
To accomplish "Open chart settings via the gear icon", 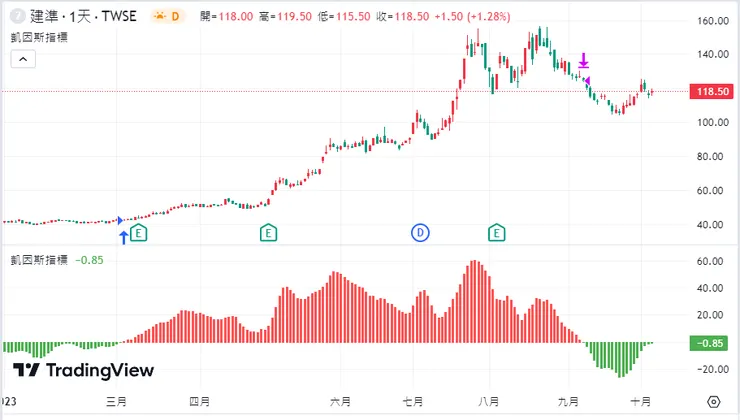I will (714, 402).
